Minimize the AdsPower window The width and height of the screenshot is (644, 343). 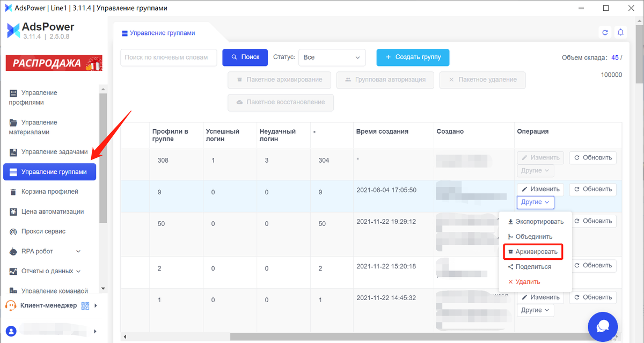coord(582,8)
